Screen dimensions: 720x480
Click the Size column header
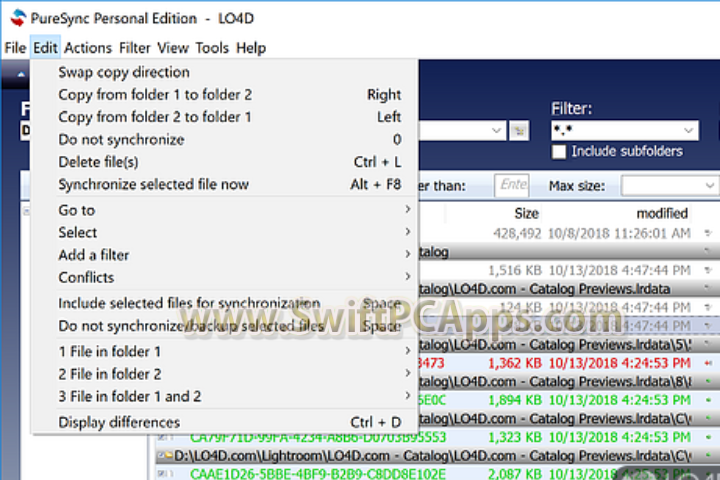tap(526, 213)
